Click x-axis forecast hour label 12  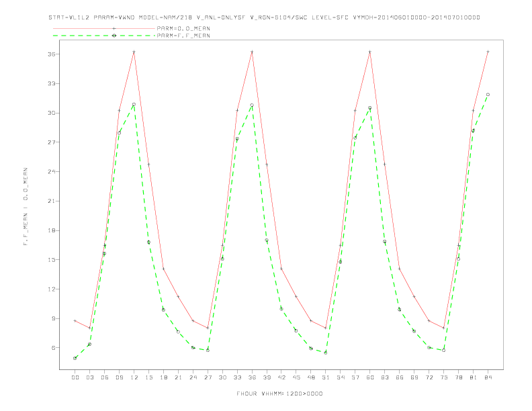134,377
